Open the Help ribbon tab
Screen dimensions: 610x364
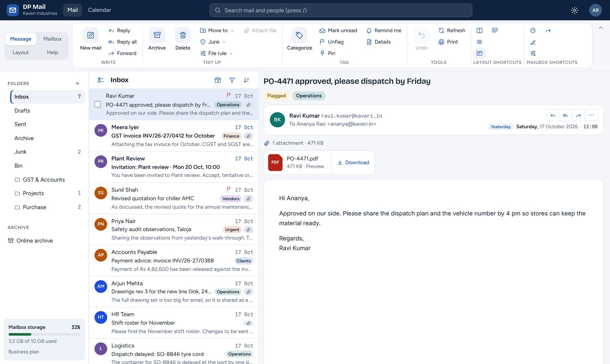[x=53, y=53]
